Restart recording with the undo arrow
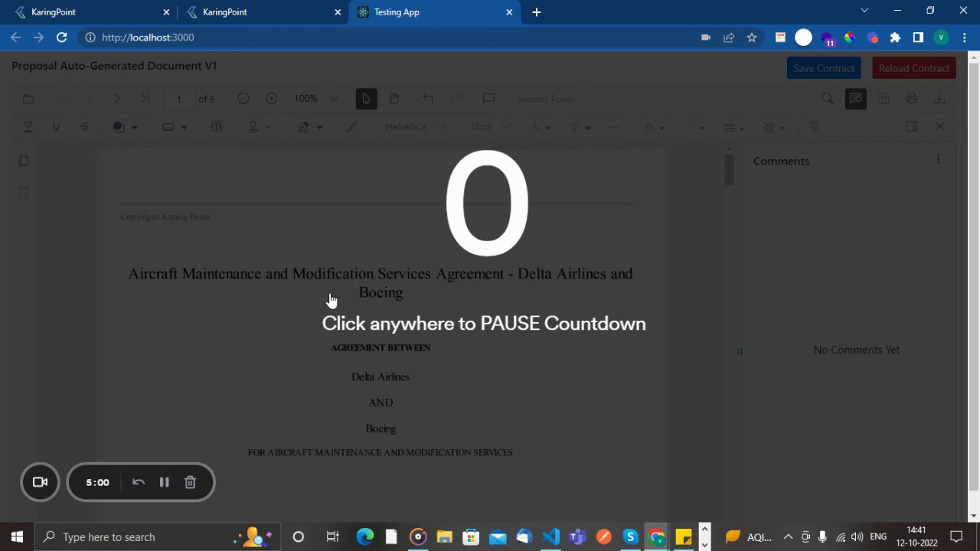The image size is (980, 551). click(139, 482)
